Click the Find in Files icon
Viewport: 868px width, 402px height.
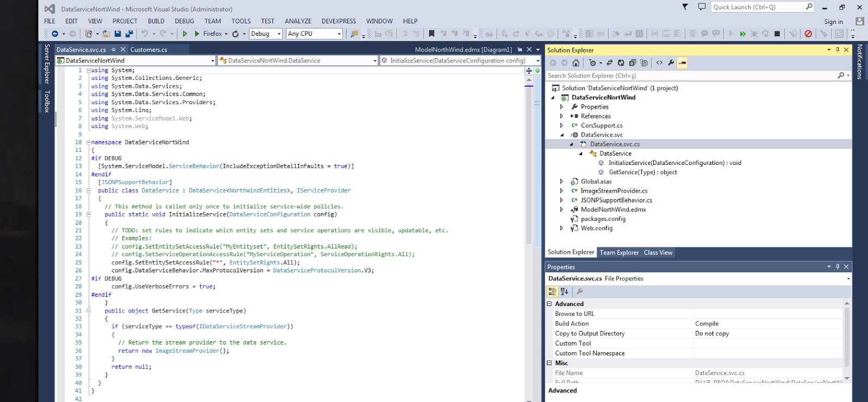[x=354, y=34]
